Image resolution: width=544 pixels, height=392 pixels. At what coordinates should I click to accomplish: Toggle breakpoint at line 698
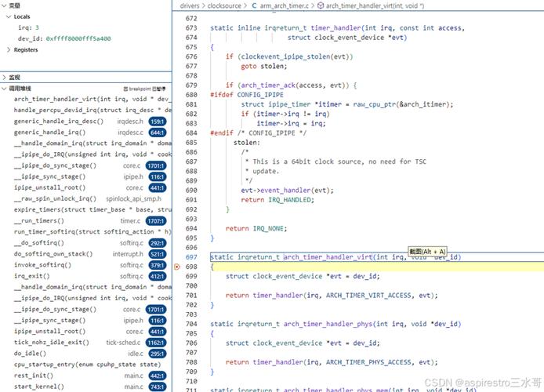[x=177, y=267]
